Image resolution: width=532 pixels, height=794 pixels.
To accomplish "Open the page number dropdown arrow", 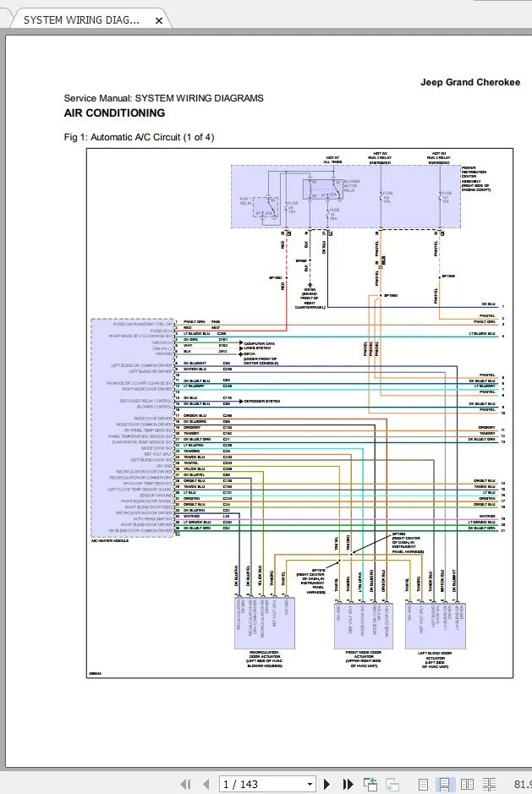I will pos(310,784).
